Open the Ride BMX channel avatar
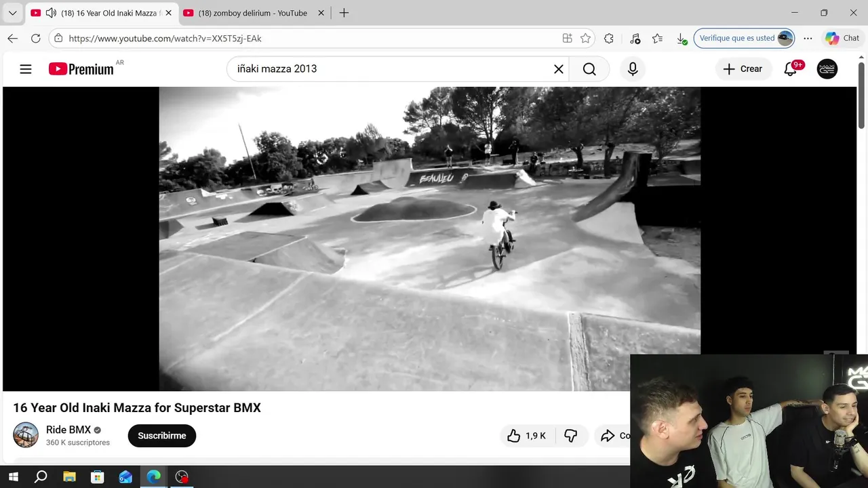The height and width of the screenshot is (488, 868). [26, 435]
